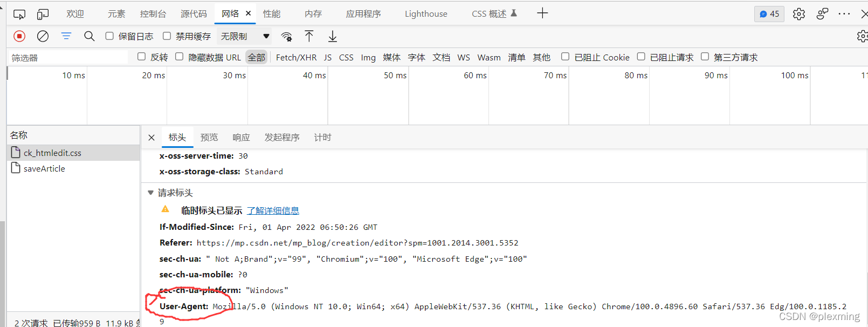Import HAR file upload arrow

309,36
